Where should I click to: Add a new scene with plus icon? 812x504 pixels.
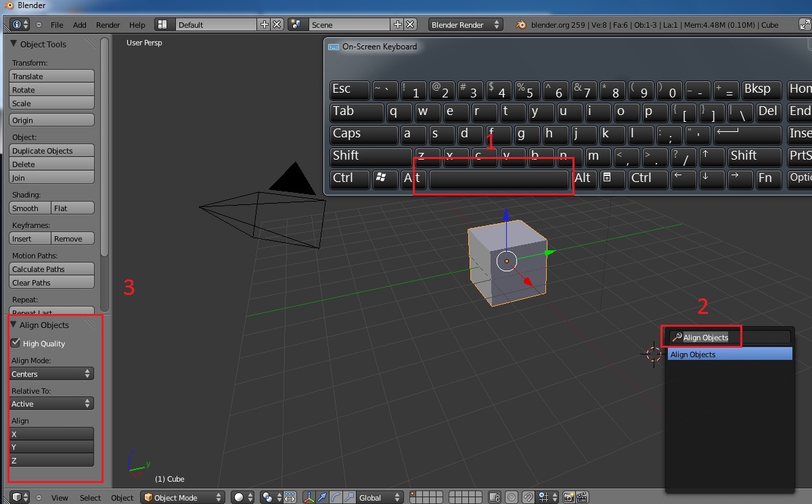398,24
